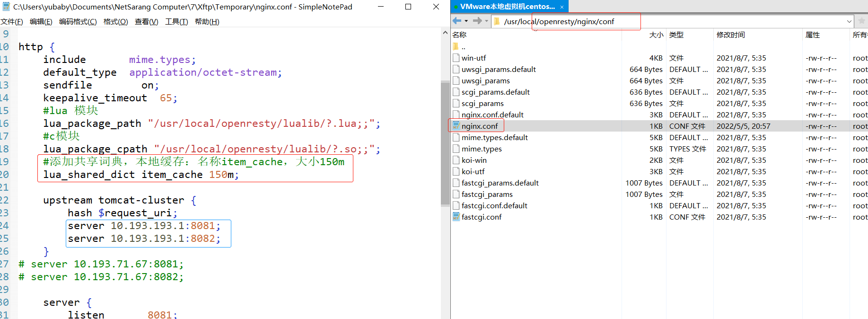The width and height of the screenshot is (868, 319).
Task: Select the mime.types file icon
Action: [456, 149]
